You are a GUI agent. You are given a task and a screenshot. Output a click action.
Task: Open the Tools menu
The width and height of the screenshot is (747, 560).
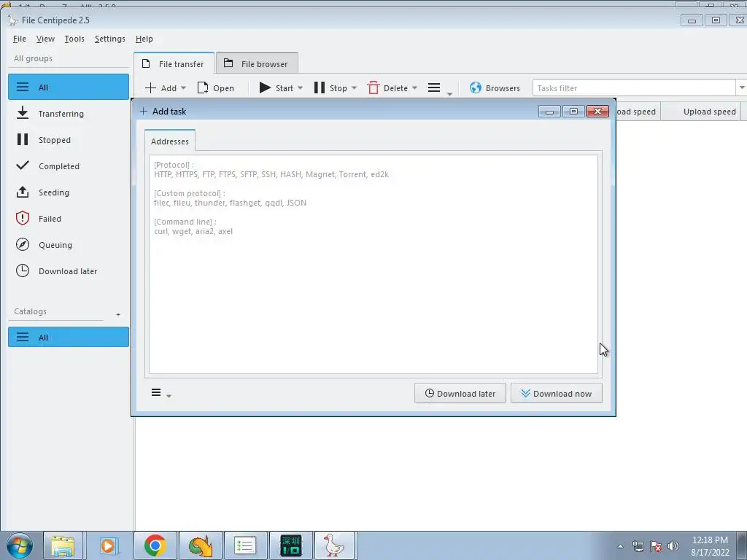(x=74, y=39)
